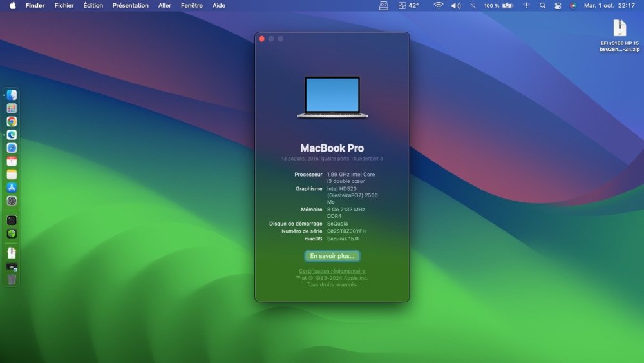Viewport: 644px width, 363px height.
Task: Open the Trash in the Dock
Action: click(12, 280)
